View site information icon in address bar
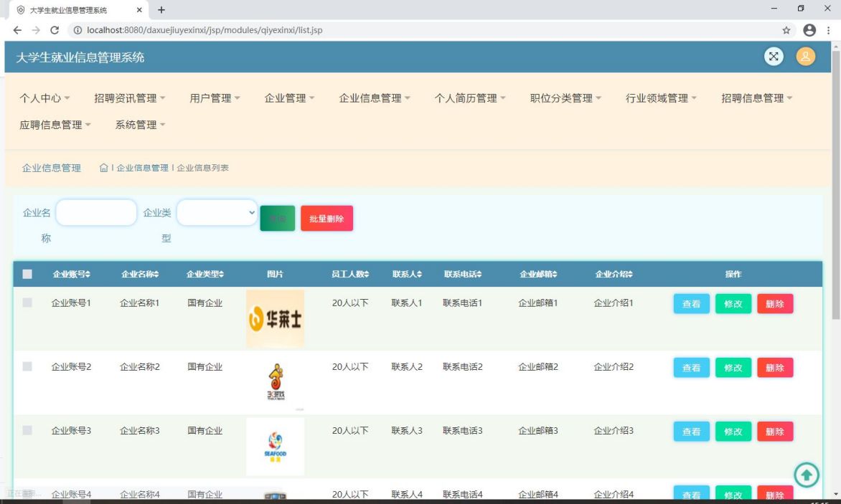 point(77,30)
